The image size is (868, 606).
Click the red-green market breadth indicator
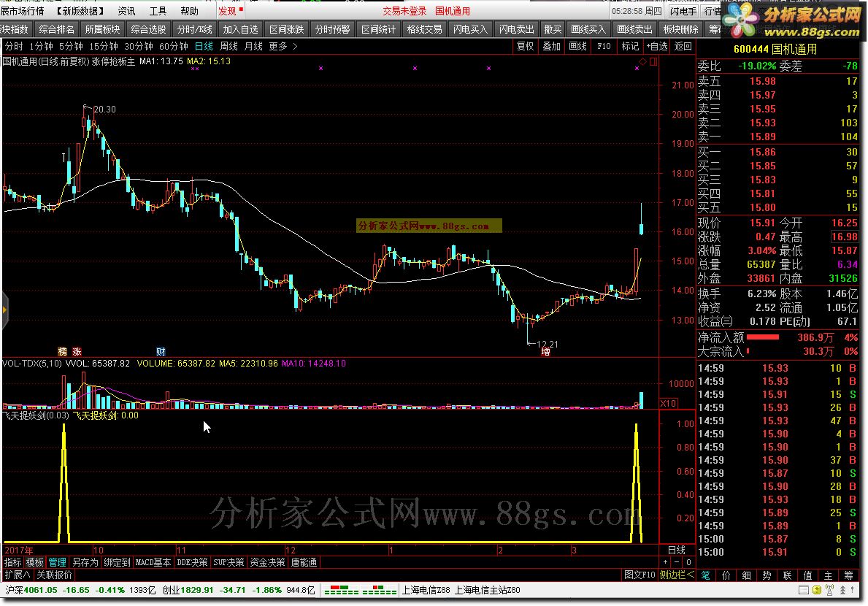[361, 591]
